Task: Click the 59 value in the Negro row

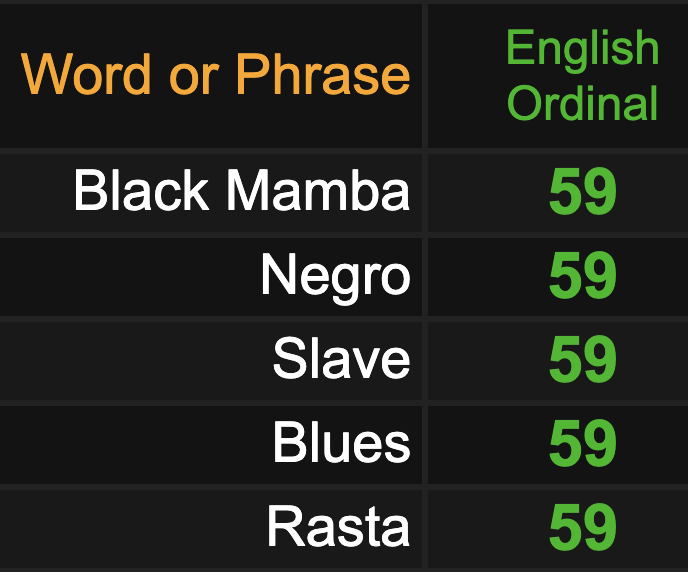Action: coord(583,275)
